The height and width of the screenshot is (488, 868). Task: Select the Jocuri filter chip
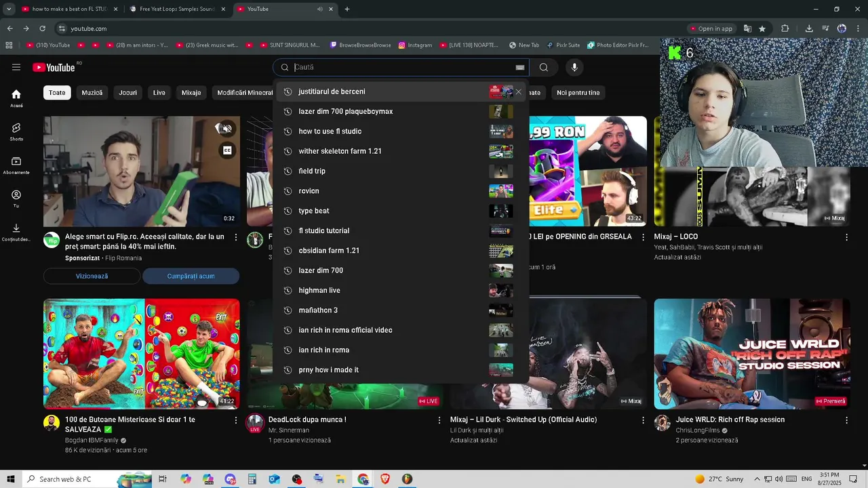coord(127,93)
